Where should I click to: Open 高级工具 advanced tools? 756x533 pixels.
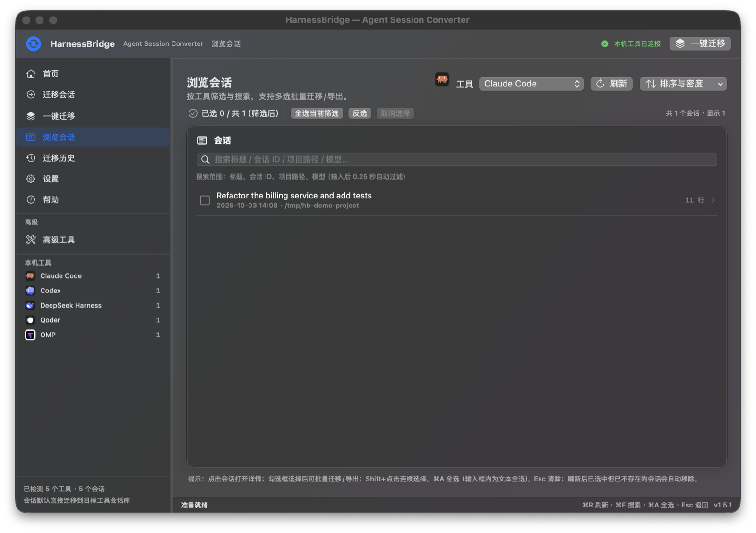tap(93, 240)
